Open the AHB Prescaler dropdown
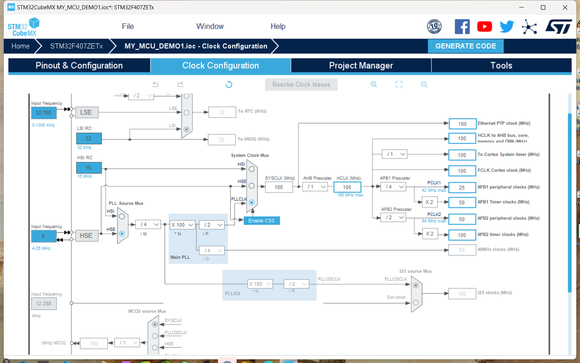Screen dimensions: 580x363 click(315, 187)
